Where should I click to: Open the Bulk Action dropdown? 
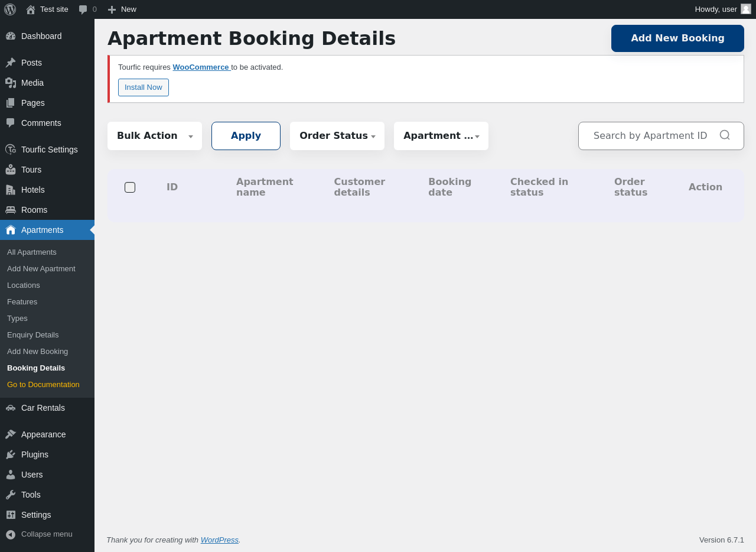[155, 136]
